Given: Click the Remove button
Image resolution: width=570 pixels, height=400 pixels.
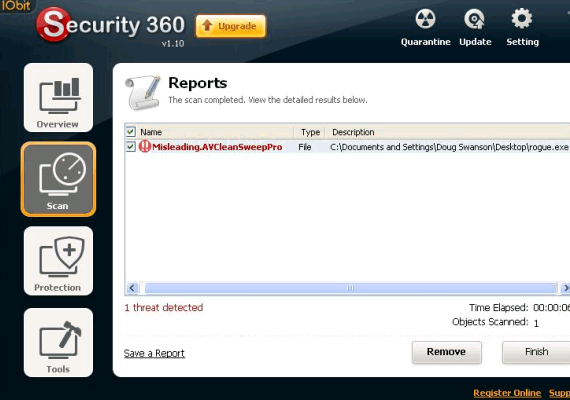Looking at the screenshot, I should 446,352.
